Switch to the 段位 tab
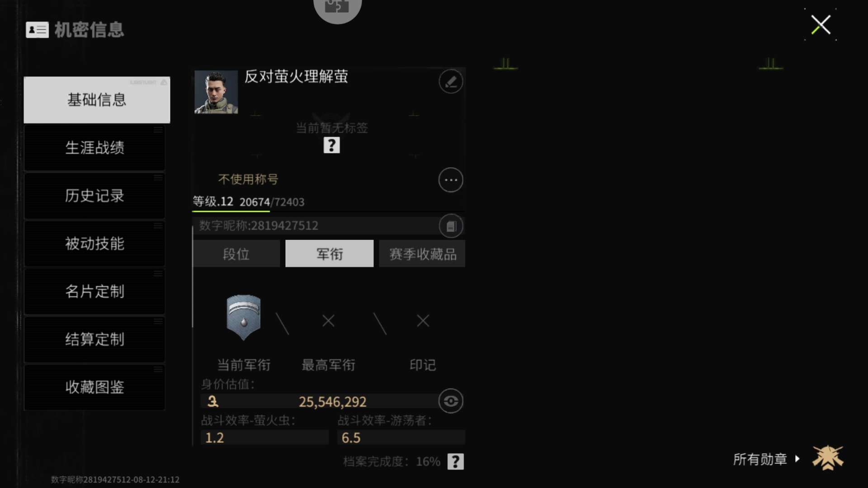Screen dimensions: 868x488 236,253
